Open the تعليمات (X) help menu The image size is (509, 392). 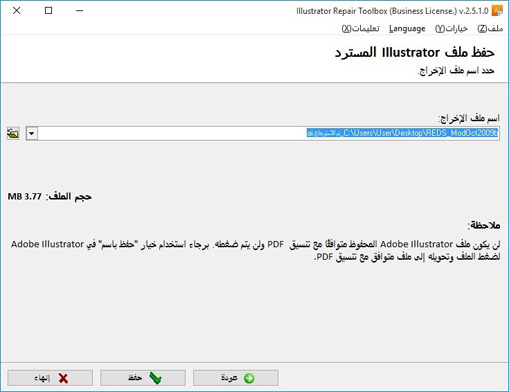click(x=361, y=29)
